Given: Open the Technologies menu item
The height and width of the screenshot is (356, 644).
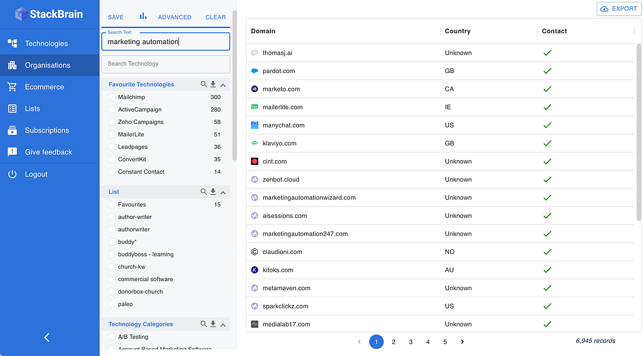Looking at the screenshot, I should pos(50,43).
